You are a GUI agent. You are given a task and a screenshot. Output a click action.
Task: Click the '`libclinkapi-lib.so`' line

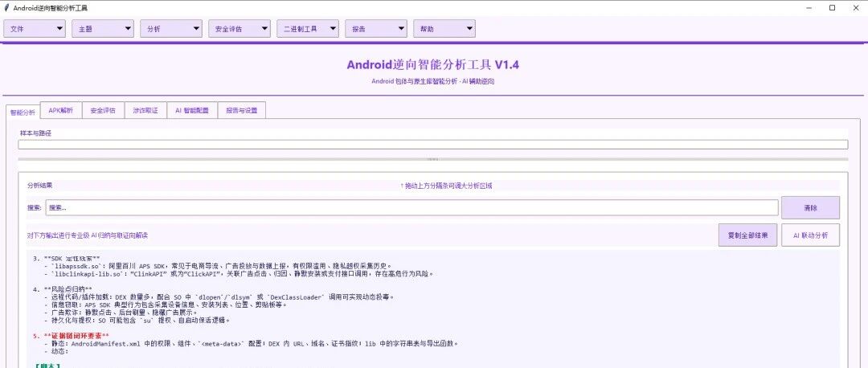click(x=239, y=274)
